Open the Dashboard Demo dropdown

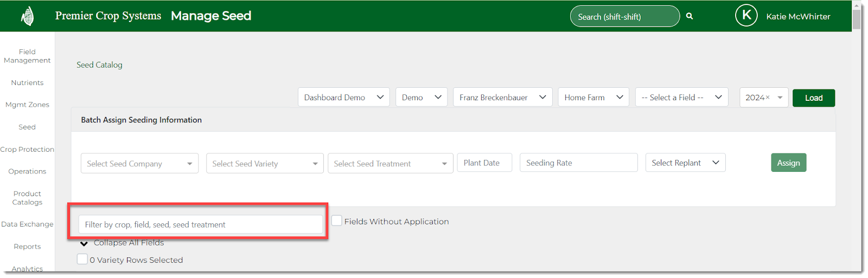344,97
